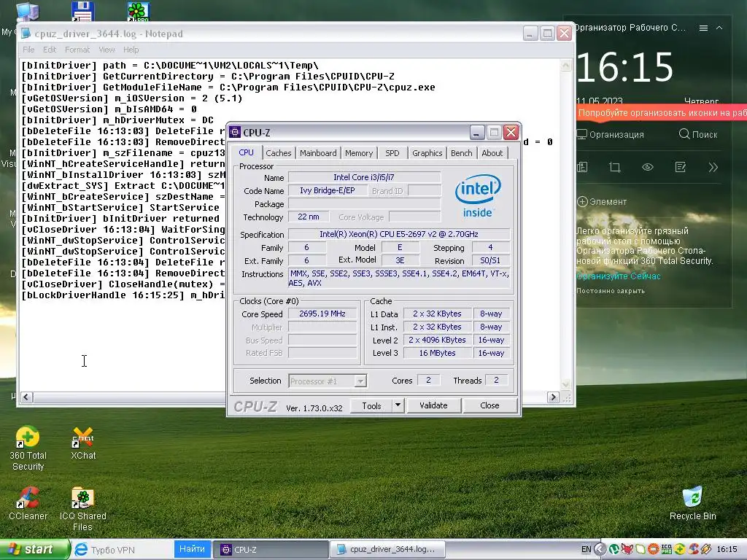This screenshot has width=747, height=560.
Task: Switch to the Caches tab in CPU-Z
Action: pos(278,153)
